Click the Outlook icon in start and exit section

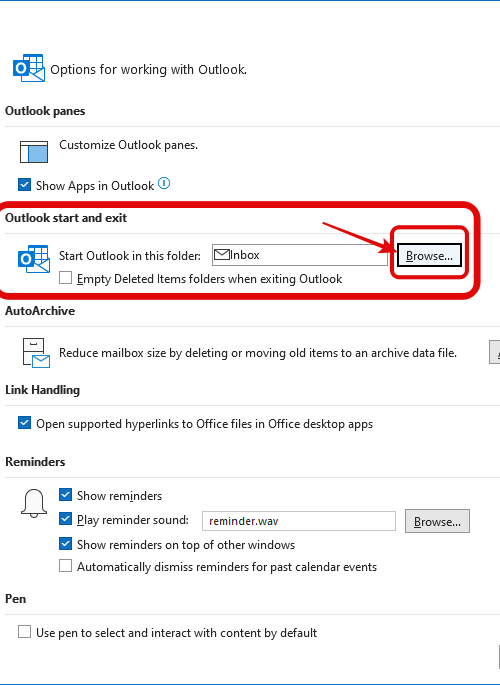point(34,259)
